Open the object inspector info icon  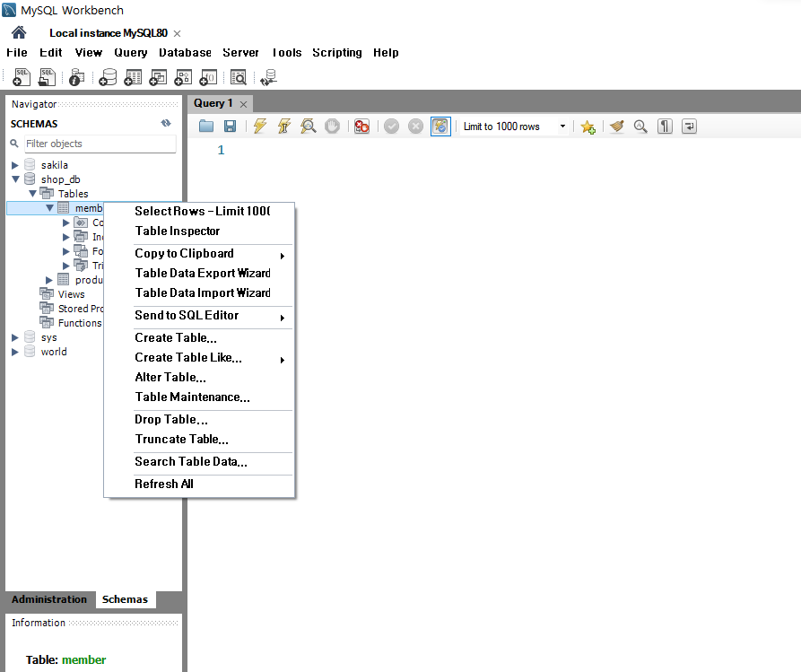coord(76,77)
